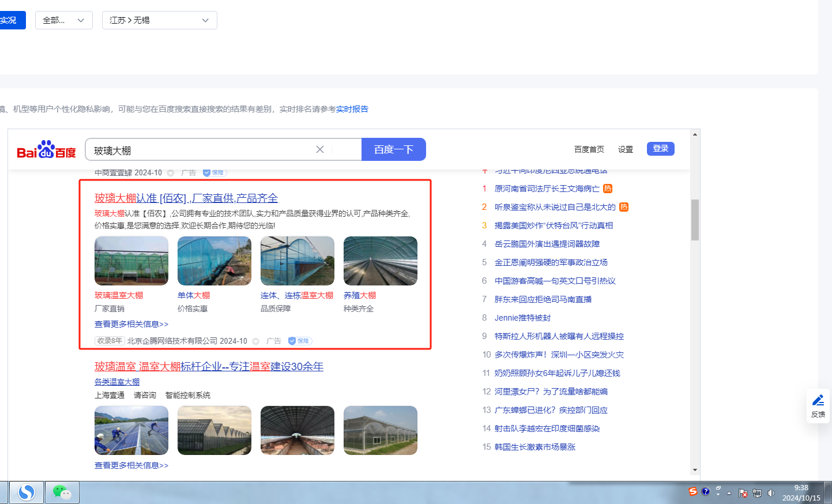This screenshot has width=832, height=504.
Task: Open the network connection tray icon
Action: pyautogui.click(x=757, y=493)
